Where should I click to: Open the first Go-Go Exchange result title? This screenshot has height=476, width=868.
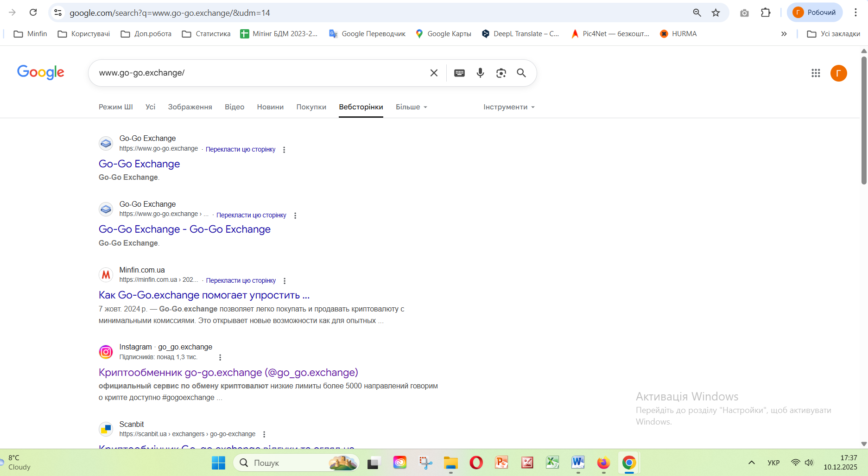click(x=139, y=164)
